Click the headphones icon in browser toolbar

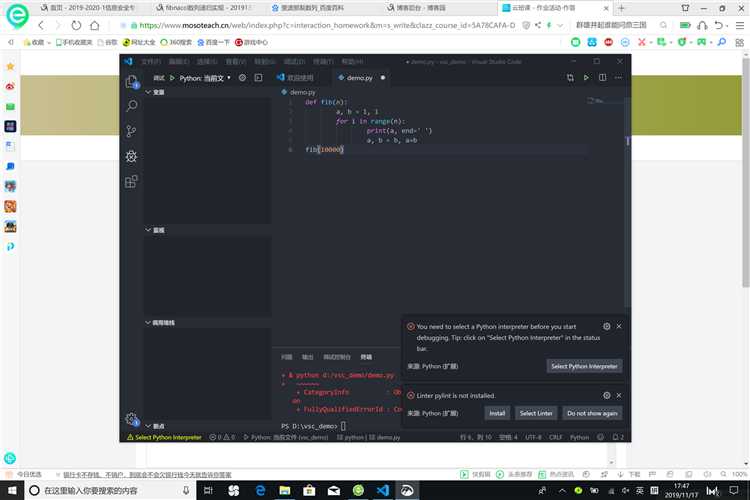click(x=702, y=25)
